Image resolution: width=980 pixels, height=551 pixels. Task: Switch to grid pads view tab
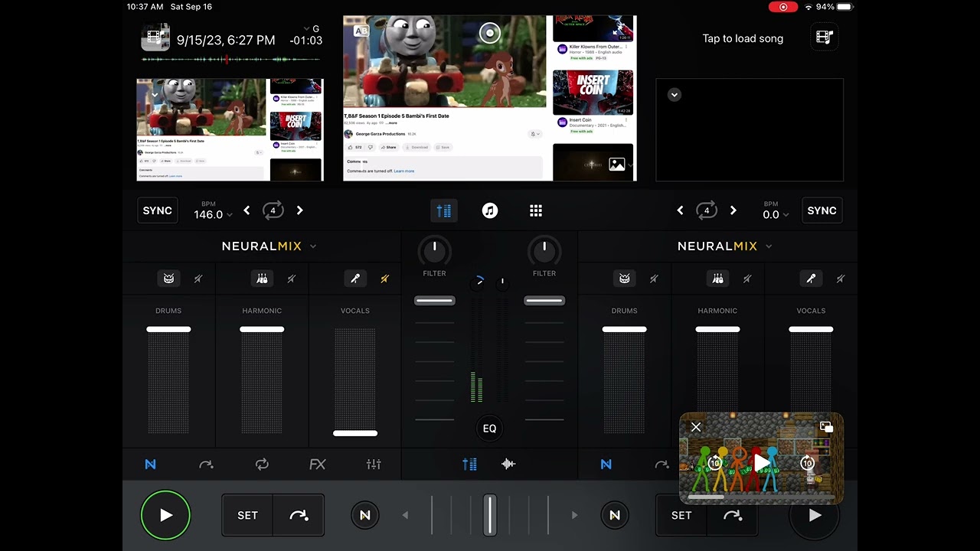(x=536, y=210)
